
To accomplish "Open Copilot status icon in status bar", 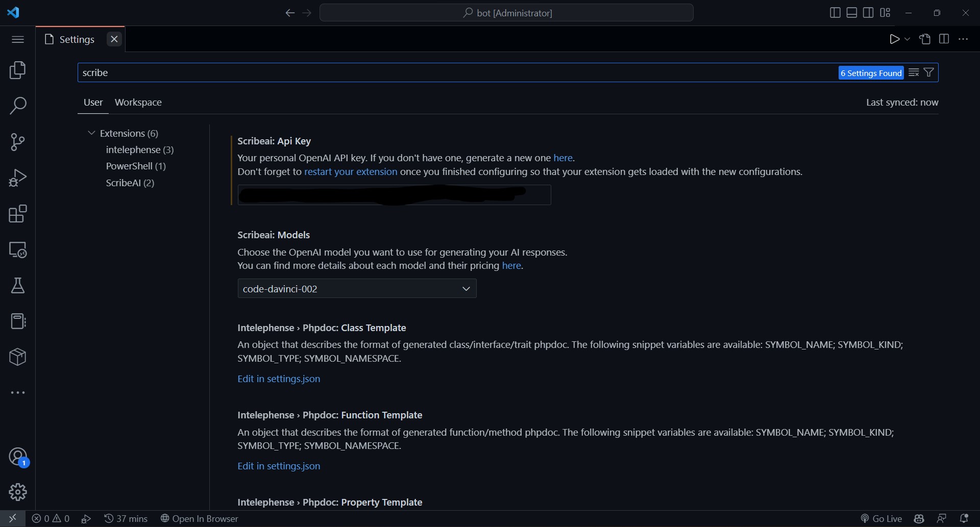I will point(919,518).
